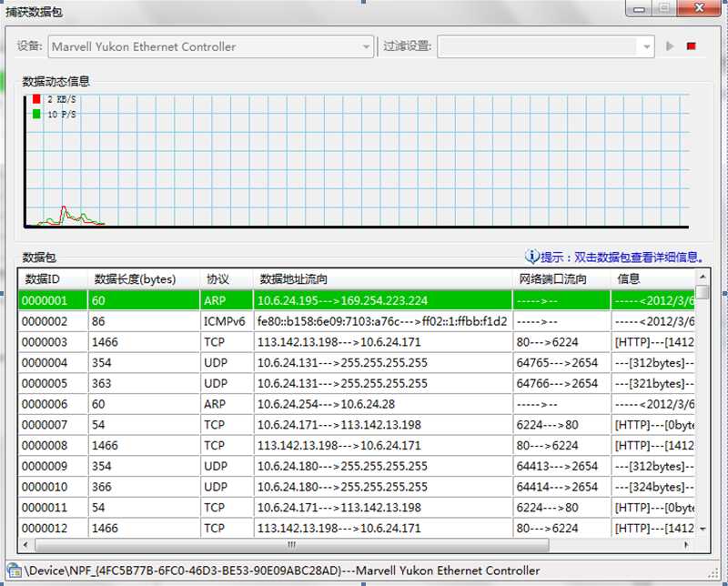
Task: Click horizontal scrollbar right arrow
Action: click(687, 545)
